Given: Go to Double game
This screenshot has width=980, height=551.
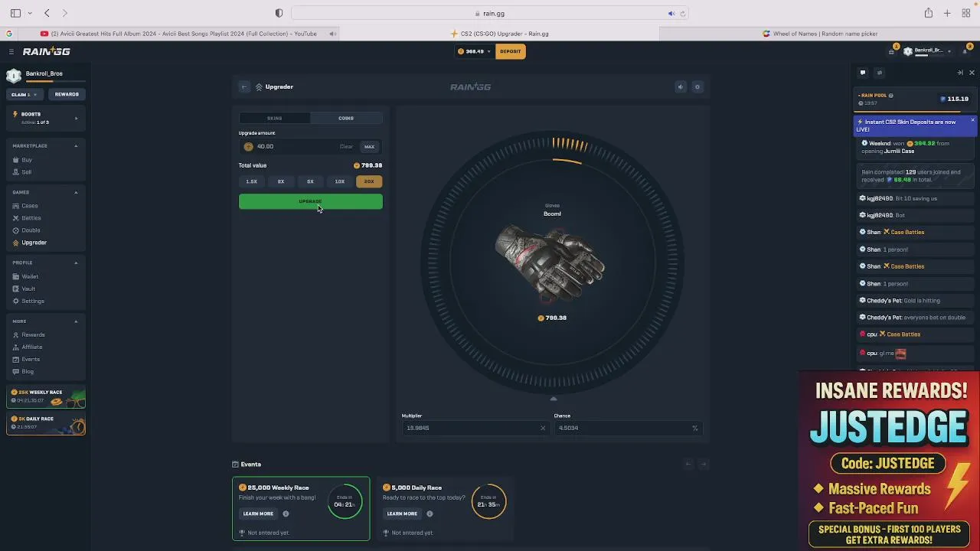Looking at the screenshot, I should (31, 230).
